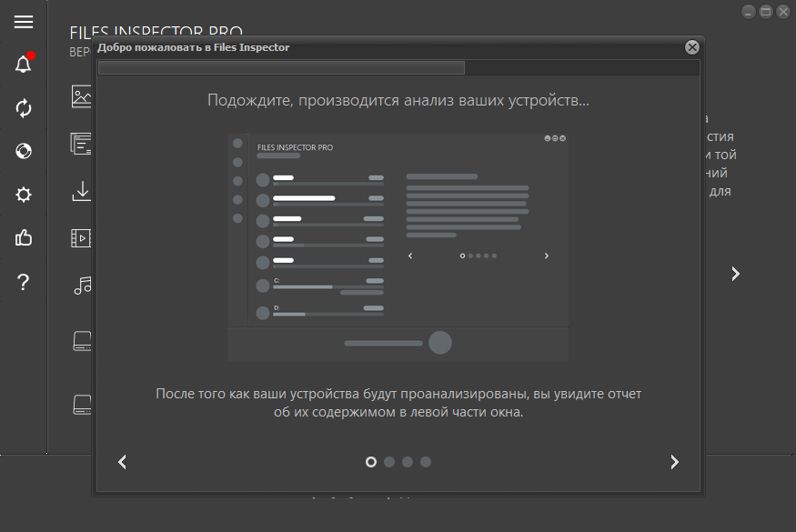Select the downloads category icon
Screen dimensions: 796x532
[x=82, y=191]
